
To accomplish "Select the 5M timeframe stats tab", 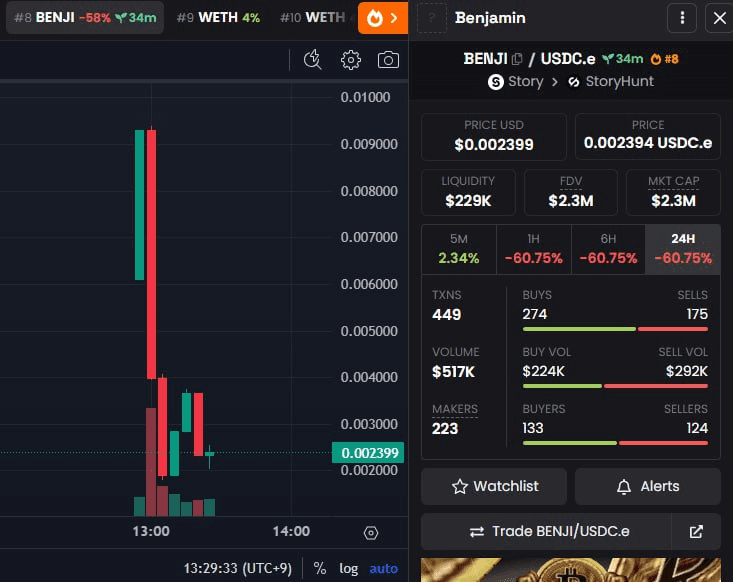I will (x=459, y=249).
